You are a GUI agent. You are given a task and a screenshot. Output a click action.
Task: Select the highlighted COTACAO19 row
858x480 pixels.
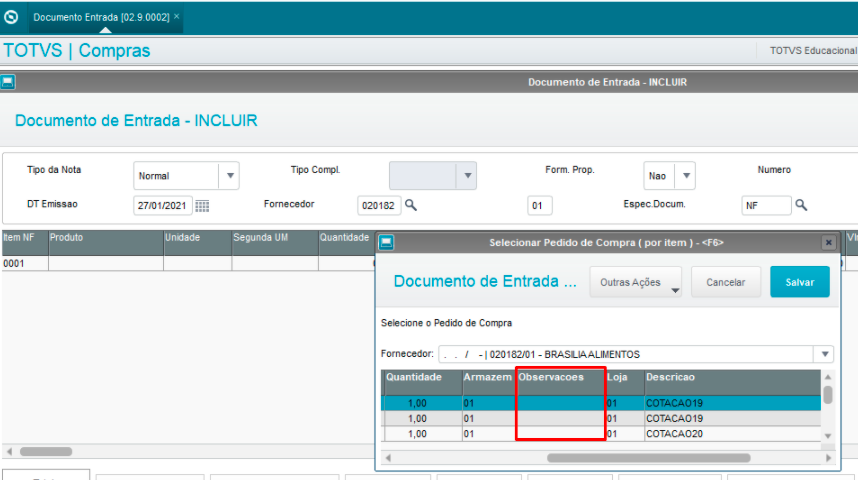coord(601,403)
